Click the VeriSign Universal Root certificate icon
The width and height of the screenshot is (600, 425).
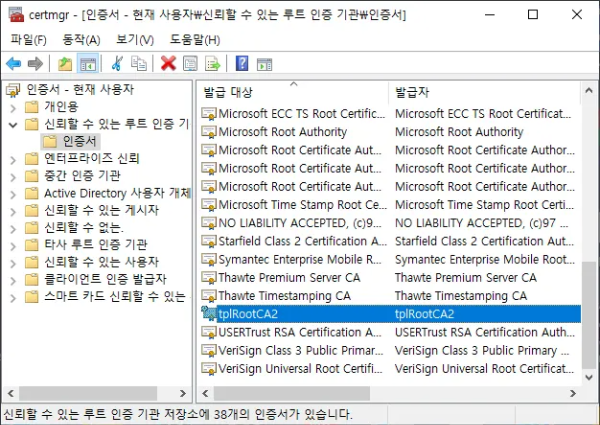tap(209, 368)
